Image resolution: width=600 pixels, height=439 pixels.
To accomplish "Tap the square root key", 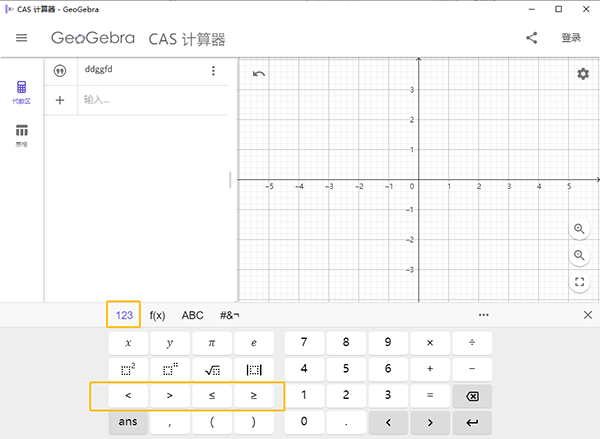I will 212,369.
